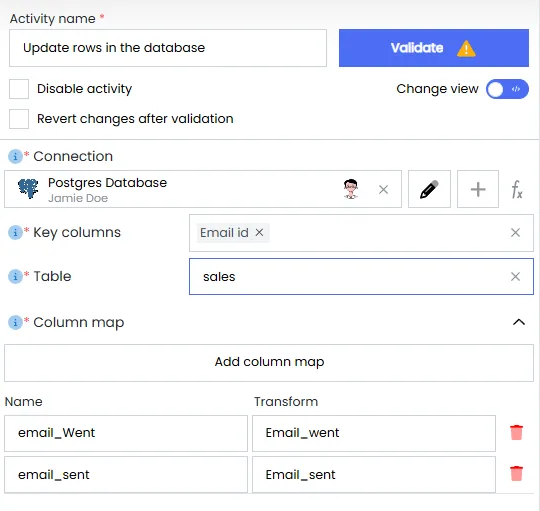Collapse the Column map section

(519, 322)
